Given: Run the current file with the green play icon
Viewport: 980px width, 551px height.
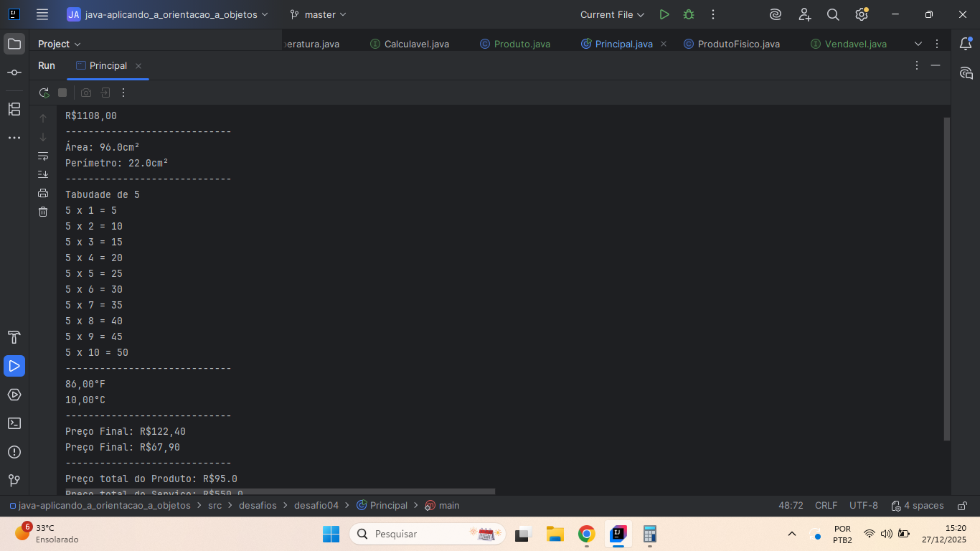Looking at the screenshot, I should point(664,14).
